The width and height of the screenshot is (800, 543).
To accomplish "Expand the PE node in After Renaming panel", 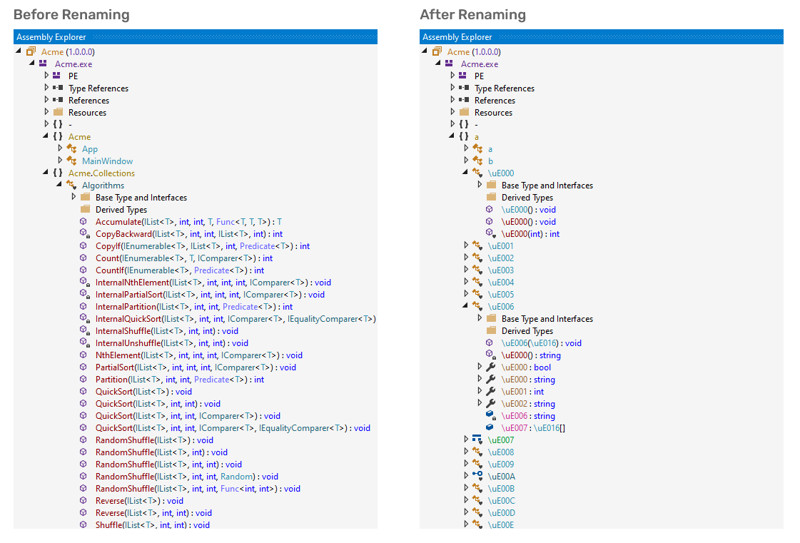I will (x=452, y=76).
